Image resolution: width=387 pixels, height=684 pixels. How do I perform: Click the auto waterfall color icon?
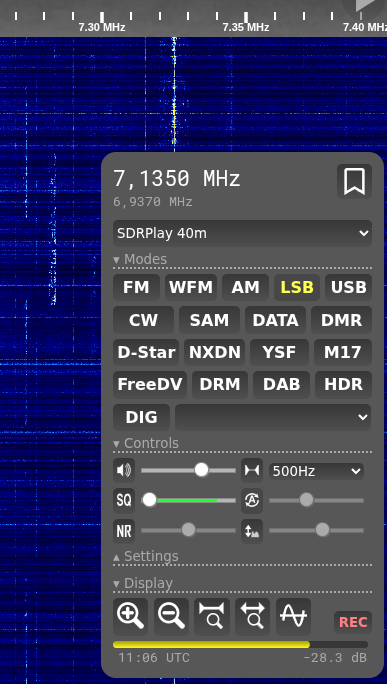click(x=252, y=500)
